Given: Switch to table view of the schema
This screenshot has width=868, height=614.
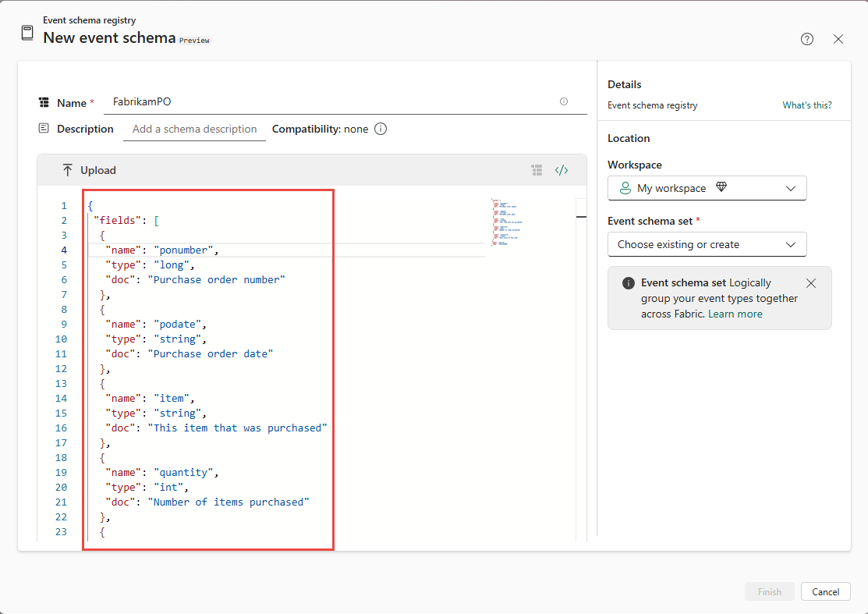Looking at the screenshot, I should (x=537, y=169).
